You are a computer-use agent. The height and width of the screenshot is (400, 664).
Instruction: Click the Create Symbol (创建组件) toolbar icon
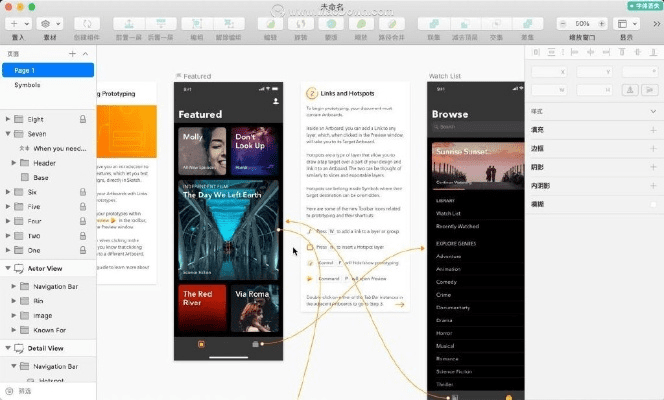pos(86,22)
